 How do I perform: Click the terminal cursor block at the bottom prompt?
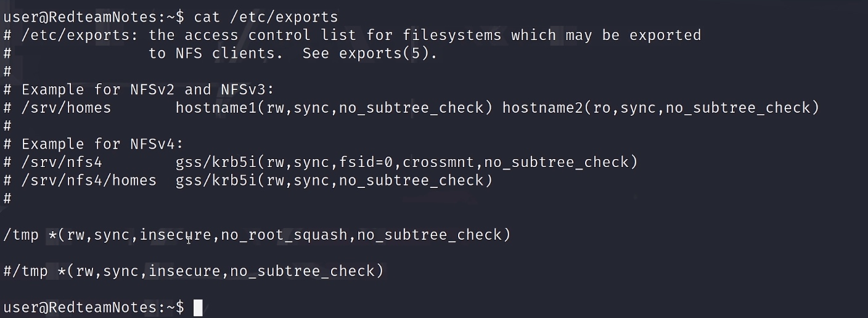point(198,308)
